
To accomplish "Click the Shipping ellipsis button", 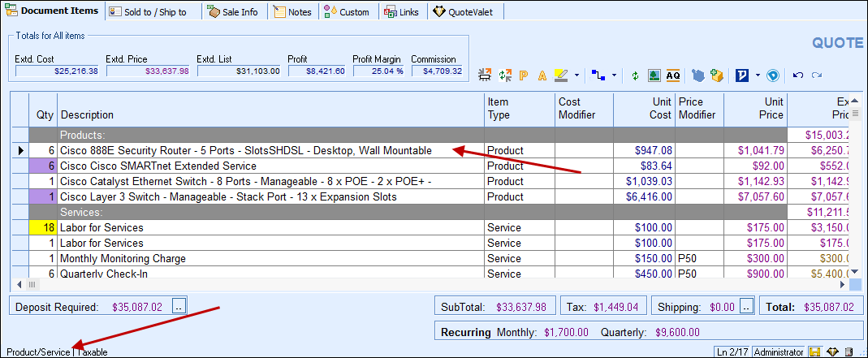I will pyautogui.click(x=745, y=307).
